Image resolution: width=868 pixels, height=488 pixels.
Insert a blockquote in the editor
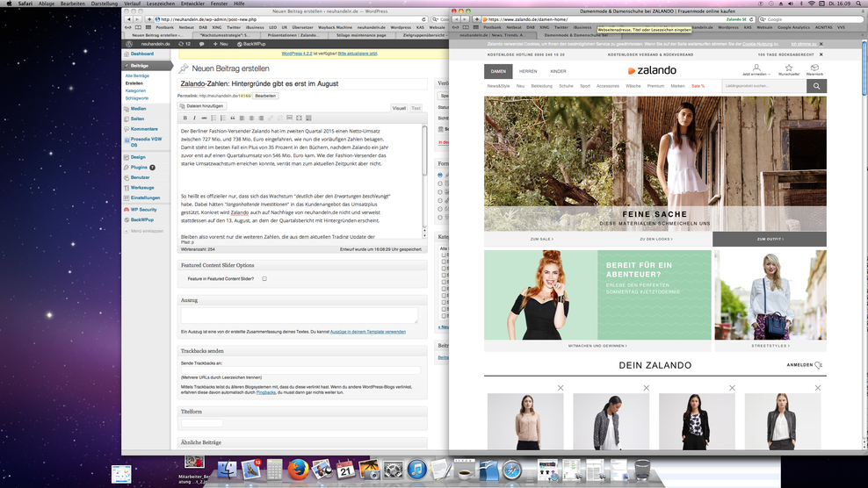(233, 118)
